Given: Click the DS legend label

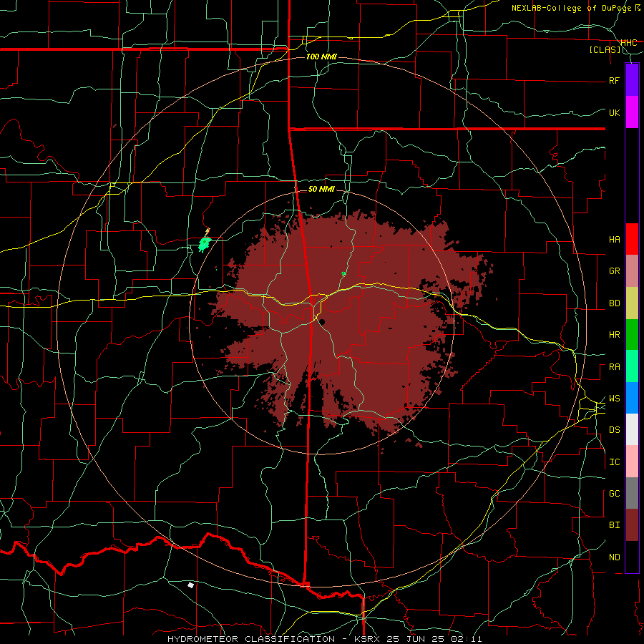Looking at the screenshot, I should point(614,430).
